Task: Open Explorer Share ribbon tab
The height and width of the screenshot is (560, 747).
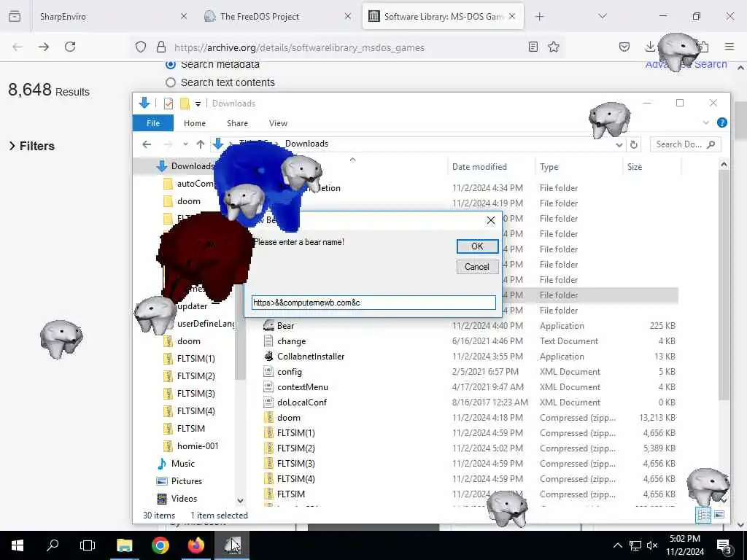Action: click(x=237, y=122)
